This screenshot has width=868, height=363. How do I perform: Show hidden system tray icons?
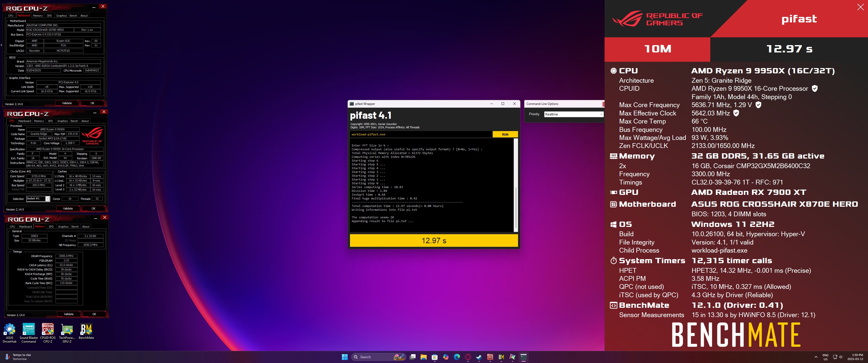[816, 357]
